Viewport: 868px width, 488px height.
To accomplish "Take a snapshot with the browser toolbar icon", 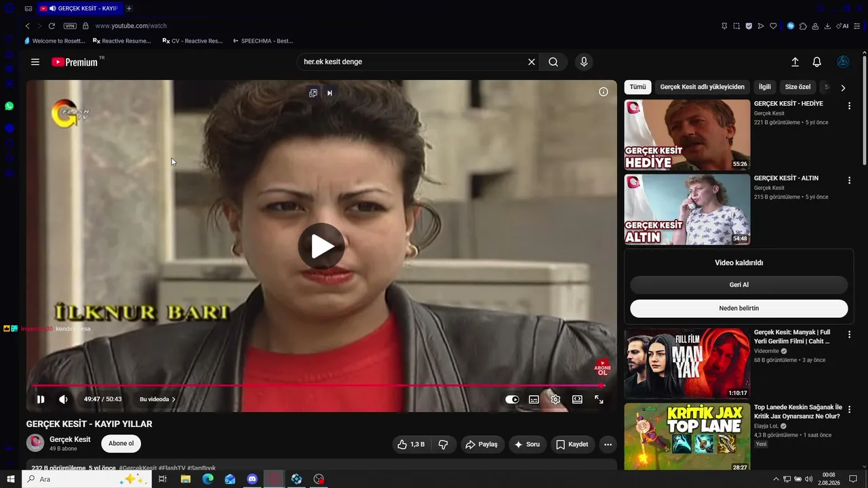I will coord(736,26).
